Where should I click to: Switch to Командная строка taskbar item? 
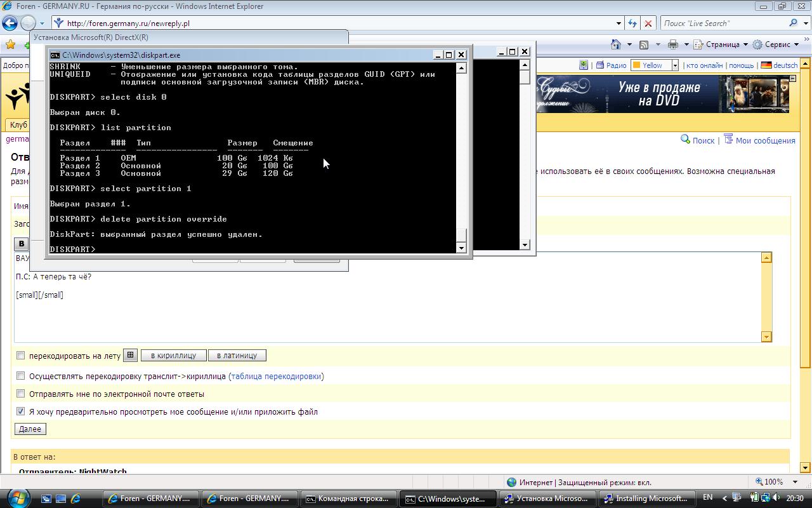click(349, 498)
